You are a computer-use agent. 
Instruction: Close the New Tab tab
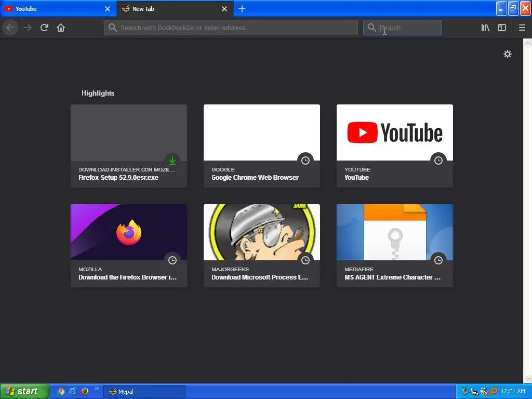pos(224,9)
